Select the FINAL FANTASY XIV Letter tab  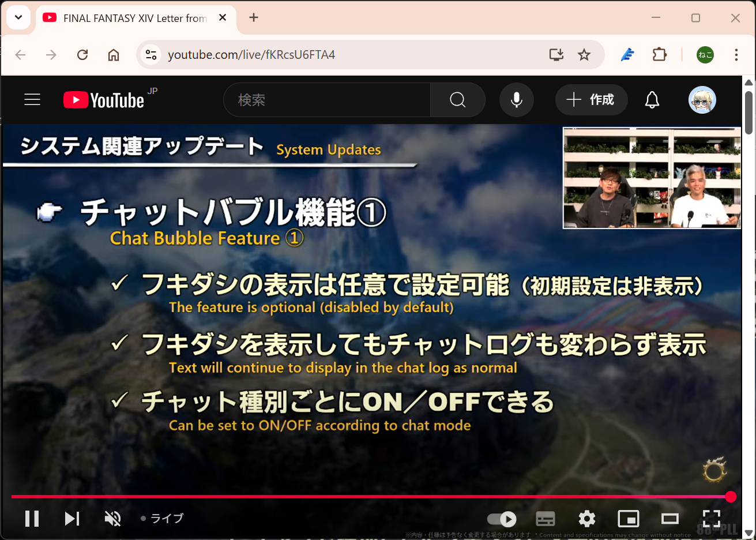point(136,18)
